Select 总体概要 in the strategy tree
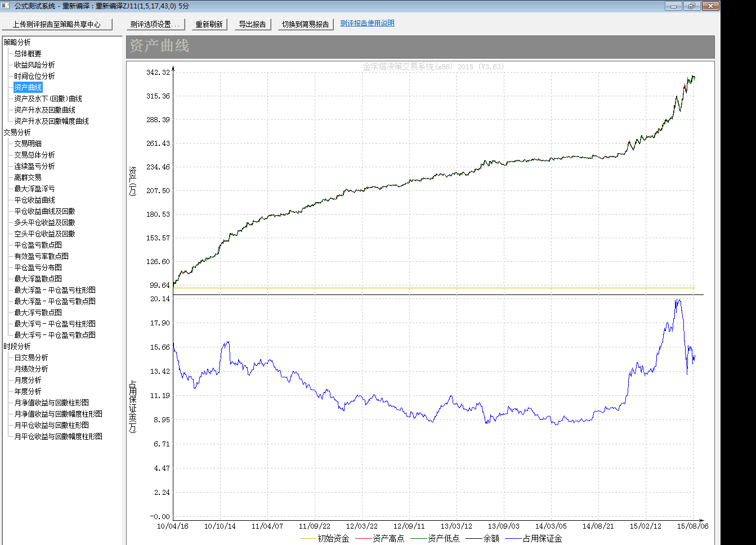The height and width of the screenshot is (545, 756). point(28,53)
